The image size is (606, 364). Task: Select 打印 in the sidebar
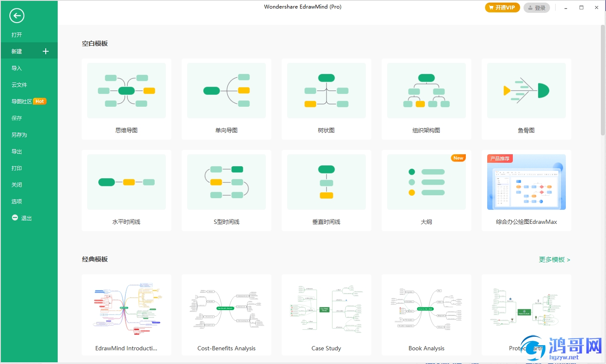tap(17, 168)
